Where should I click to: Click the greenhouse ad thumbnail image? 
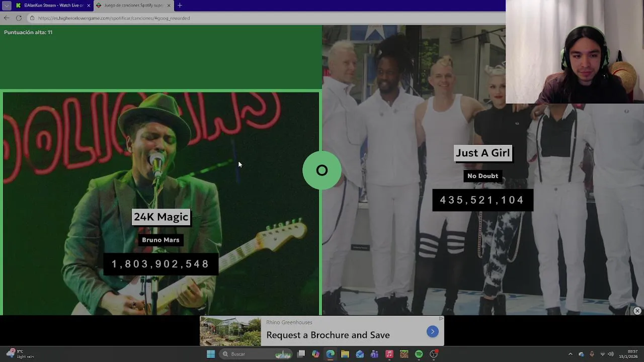pyautogui.click(x=230, y=331)
